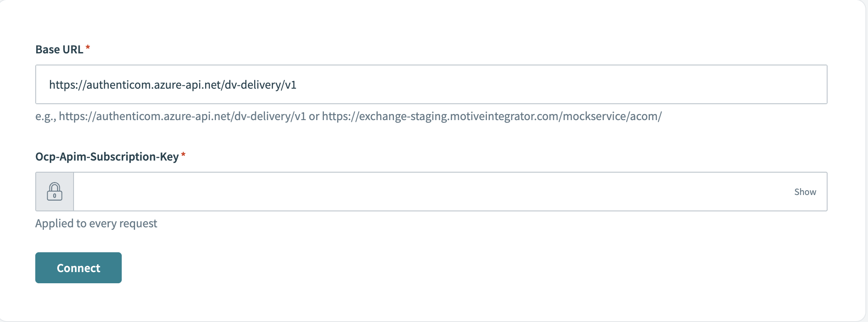Click the authenticom example URL in the hint
The image size is (868, 322).
click(x=182, y=116)
